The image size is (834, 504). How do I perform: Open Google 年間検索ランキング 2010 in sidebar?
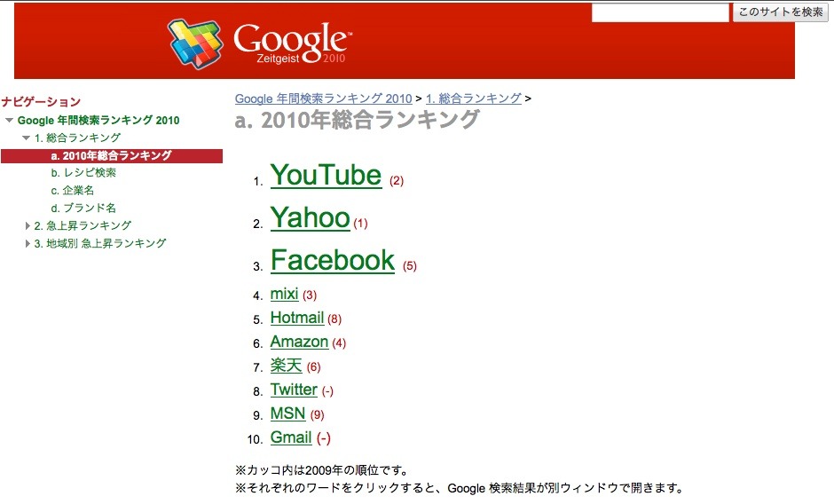pyautogui.click(x=98, y=121)
